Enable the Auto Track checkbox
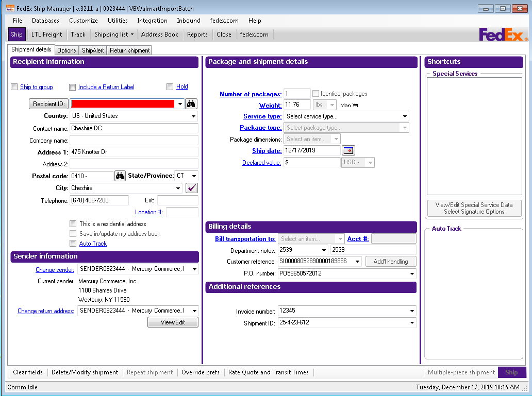This screenshot has height=396, width=532. [x=73, y=243]
